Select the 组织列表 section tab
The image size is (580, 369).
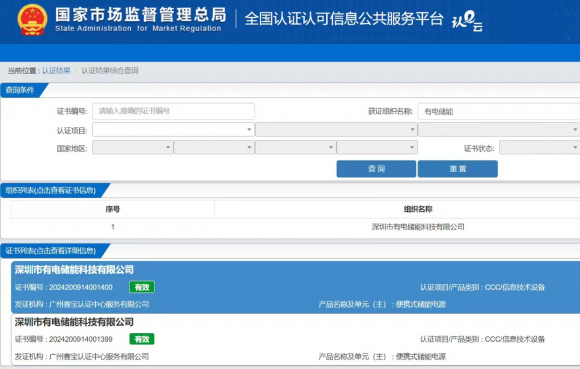tap(51, 190)
